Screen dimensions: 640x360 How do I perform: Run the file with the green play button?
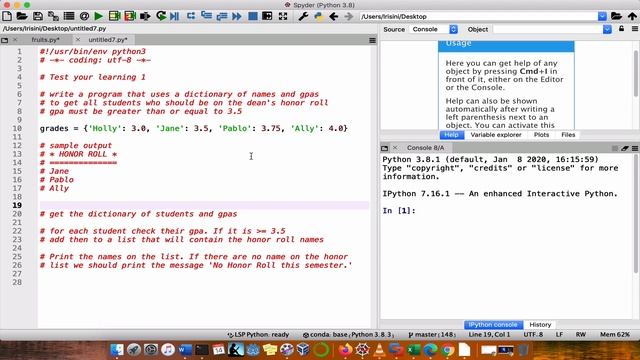pos(98,16)
